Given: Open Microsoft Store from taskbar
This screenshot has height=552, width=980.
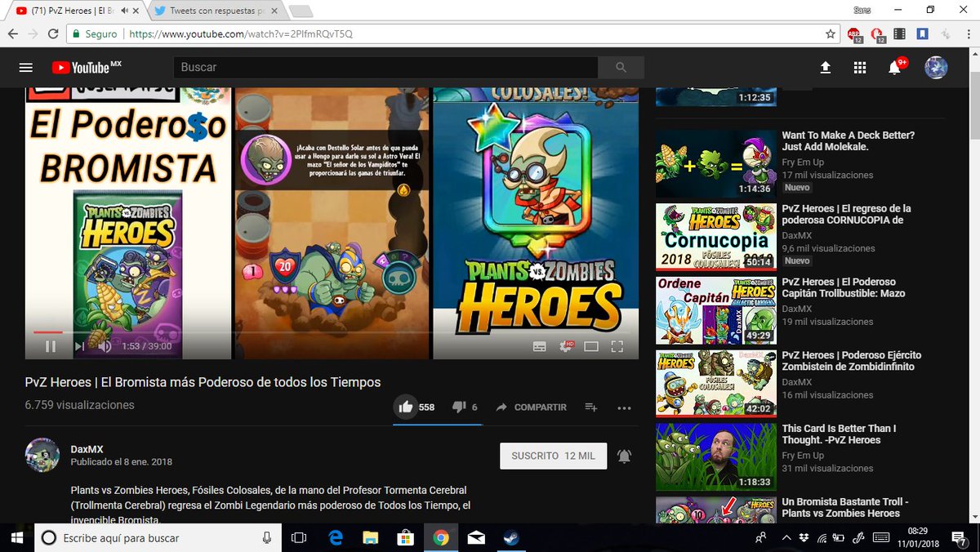Looking at the screenshot, I should click(406, 537).
